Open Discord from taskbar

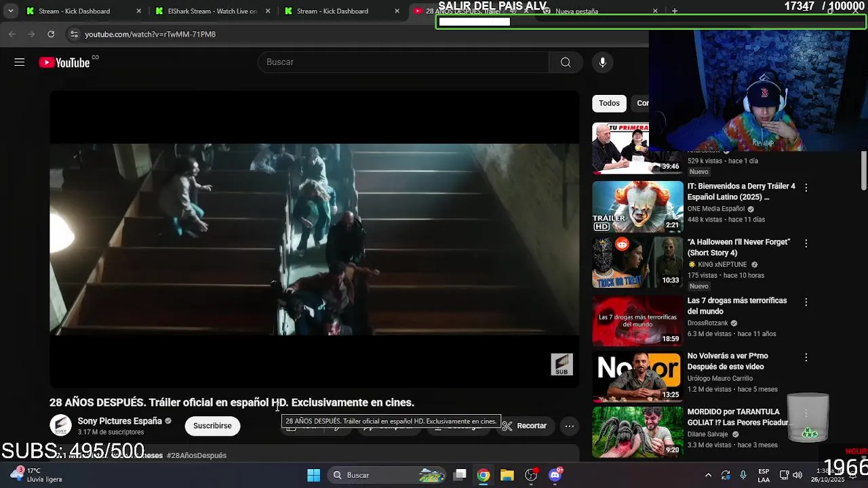coord(555,475)
